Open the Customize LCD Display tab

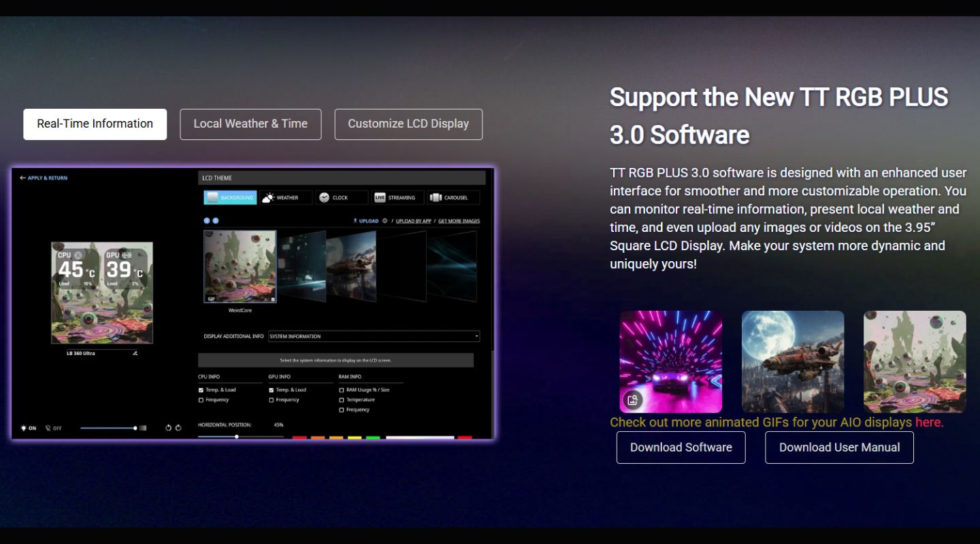(408, 124)
